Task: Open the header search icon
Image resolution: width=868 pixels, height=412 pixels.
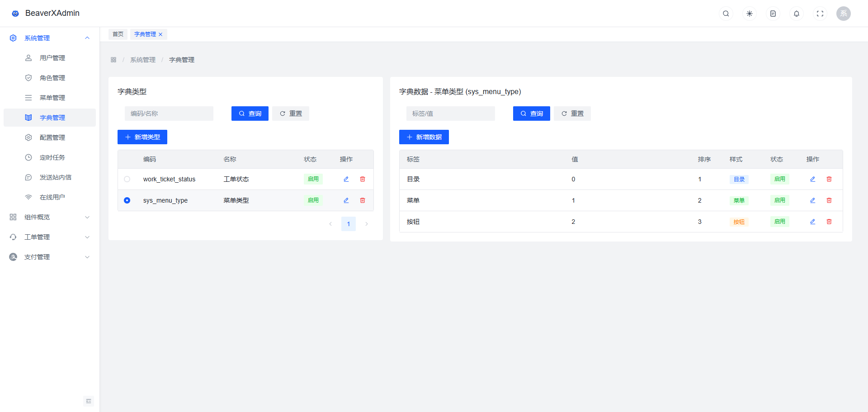Action: pos(726,14)
